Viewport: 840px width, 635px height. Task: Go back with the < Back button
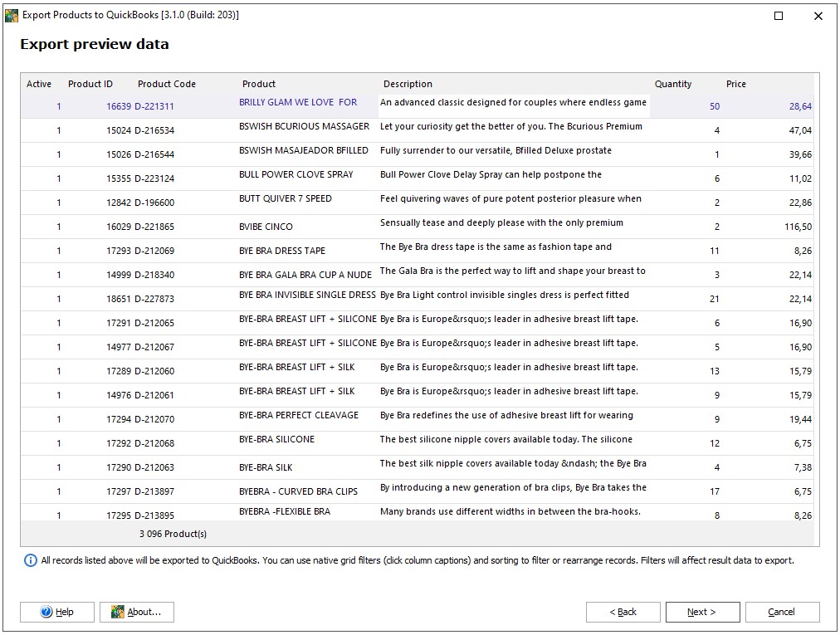pyautogui.click(x=623, y=612)
